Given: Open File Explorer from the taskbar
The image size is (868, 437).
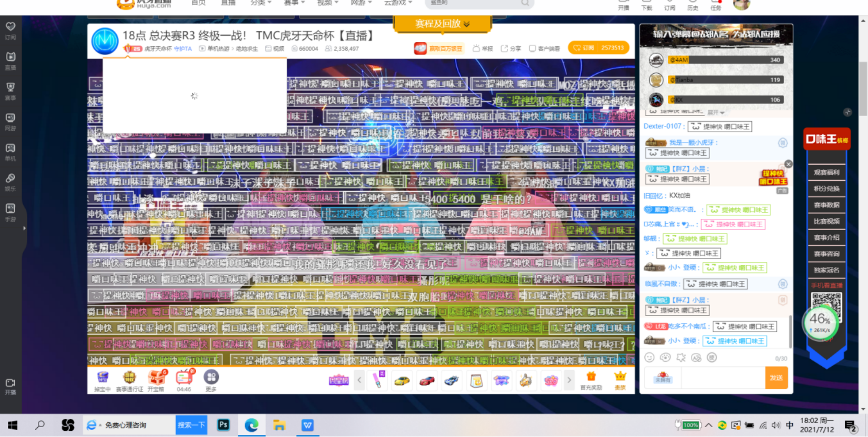Looking at the screenshot, I should tap(279, 425).
